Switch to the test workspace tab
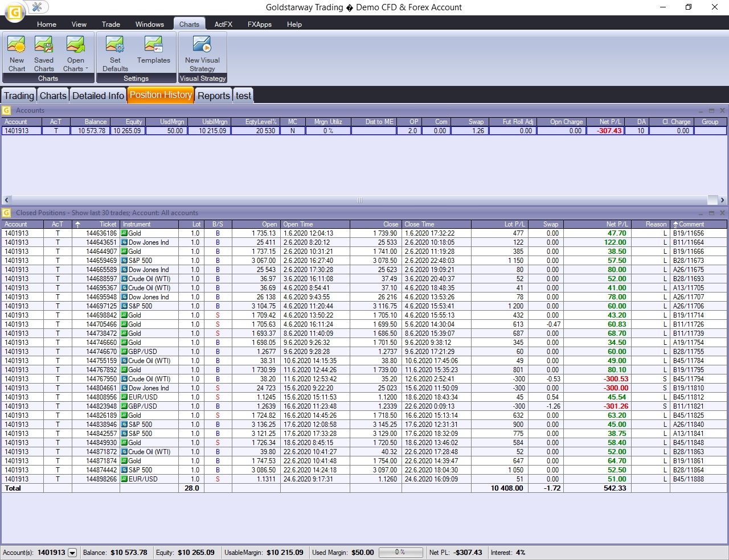 tap(243, 96)
